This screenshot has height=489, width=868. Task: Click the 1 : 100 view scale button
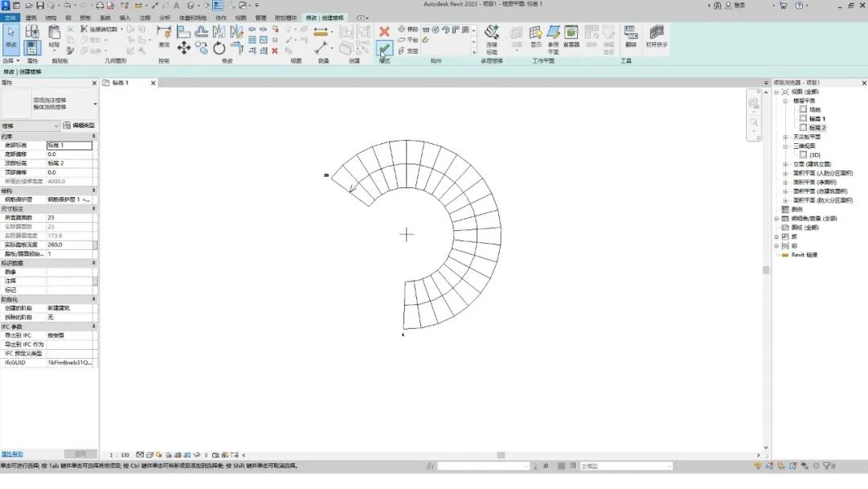(119, 455)
